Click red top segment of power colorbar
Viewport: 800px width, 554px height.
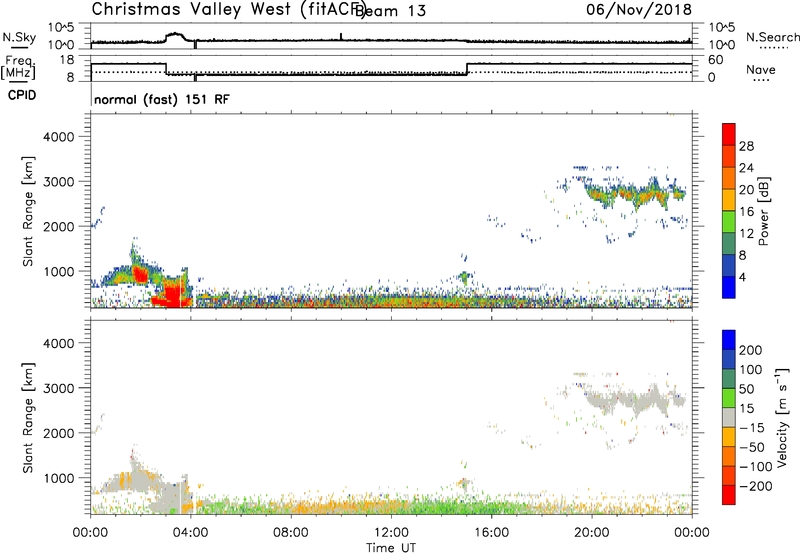(729, 134)
